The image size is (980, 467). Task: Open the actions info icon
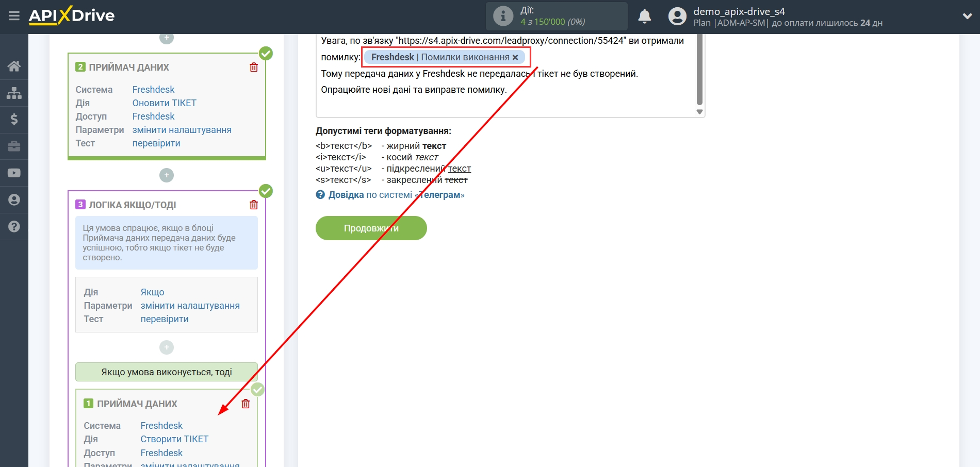click(x=503, y=16)
